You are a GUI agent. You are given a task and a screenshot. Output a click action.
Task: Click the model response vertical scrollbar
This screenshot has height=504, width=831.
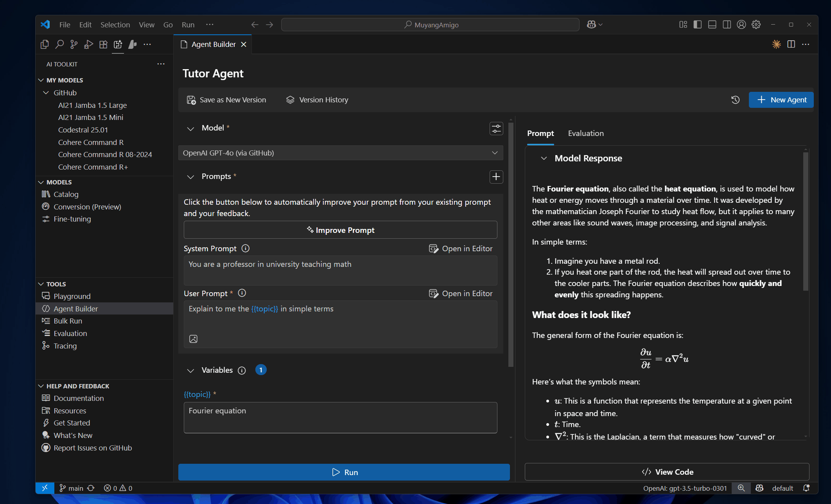coord(806,222)
